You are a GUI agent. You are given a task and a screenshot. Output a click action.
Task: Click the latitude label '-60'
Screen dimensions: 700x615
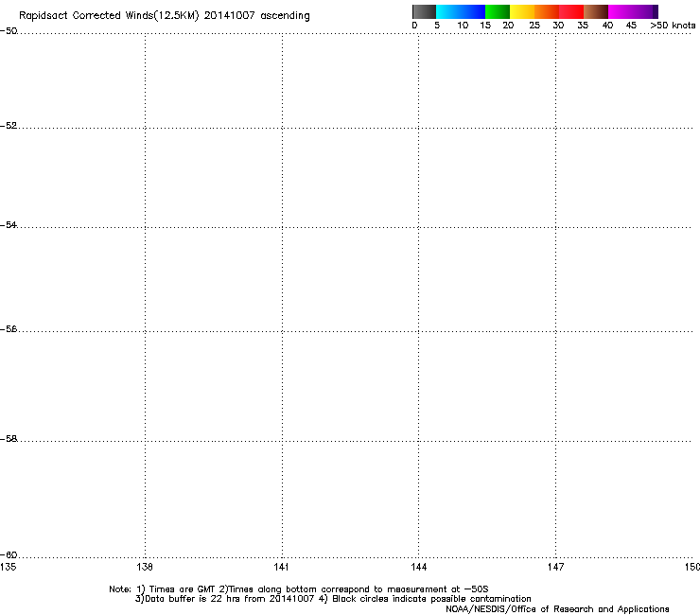[9, 555]
